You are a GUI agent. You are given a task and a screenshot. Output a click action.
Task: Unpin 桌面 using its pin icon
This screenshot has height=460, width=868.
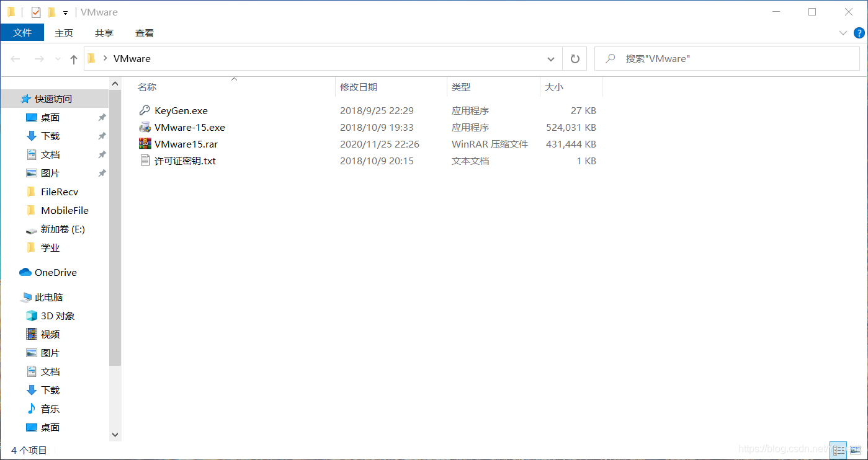[x=102, y=117]
